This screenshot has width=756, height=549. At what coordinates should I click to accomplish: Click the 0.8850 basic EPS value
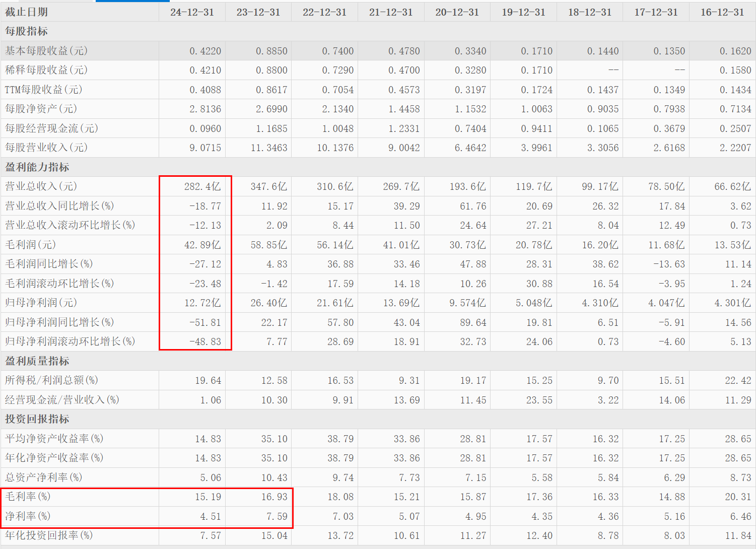coord(271,51)
